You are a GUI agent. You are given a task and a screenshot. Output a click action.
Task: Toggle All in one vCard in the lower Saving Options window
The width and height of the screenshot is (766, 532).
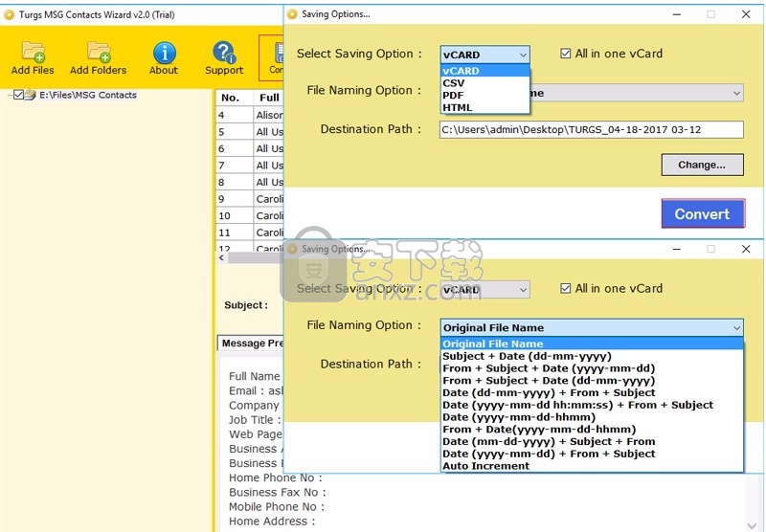coord(565,288)
